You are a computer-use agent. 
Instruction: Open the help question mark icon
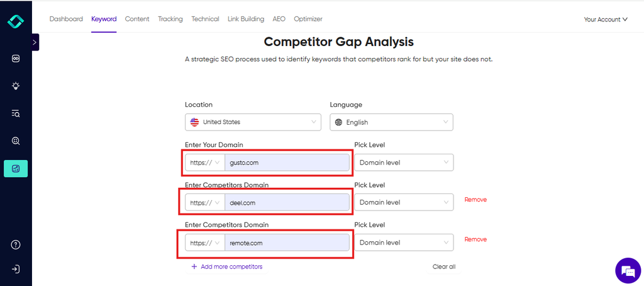click(x=16, y=244)
